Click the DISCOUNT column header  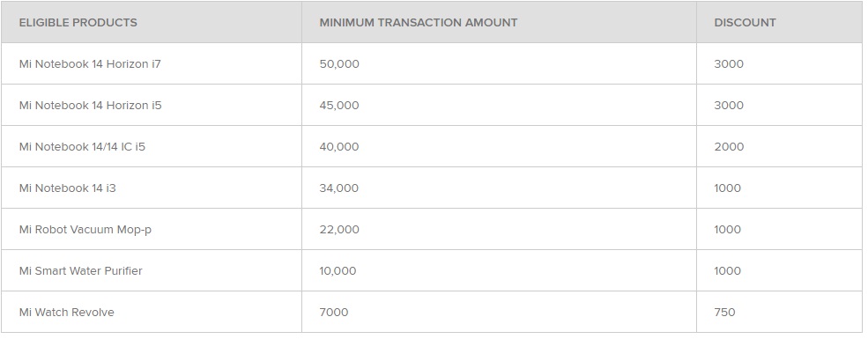(x=746, y=23)
